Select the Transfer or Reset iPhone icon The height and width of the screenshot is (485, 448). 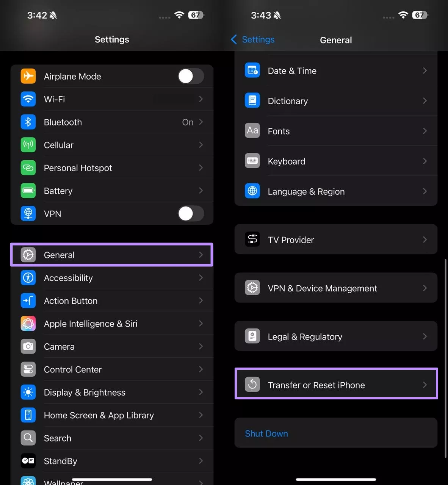click(x=252, y=384)
